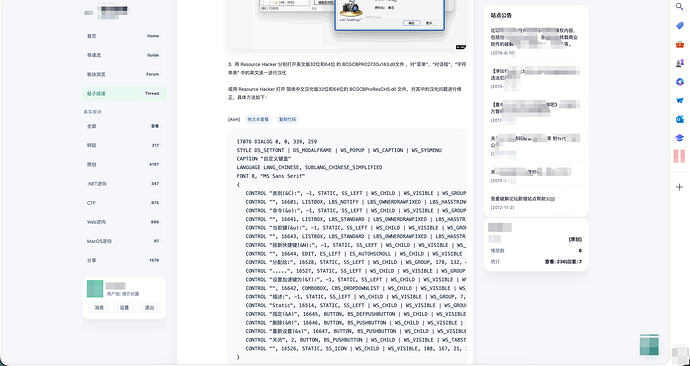
Task: Click the line "17076 DIALOG 0, 0, 339, 259"
Action: [277, 142]
